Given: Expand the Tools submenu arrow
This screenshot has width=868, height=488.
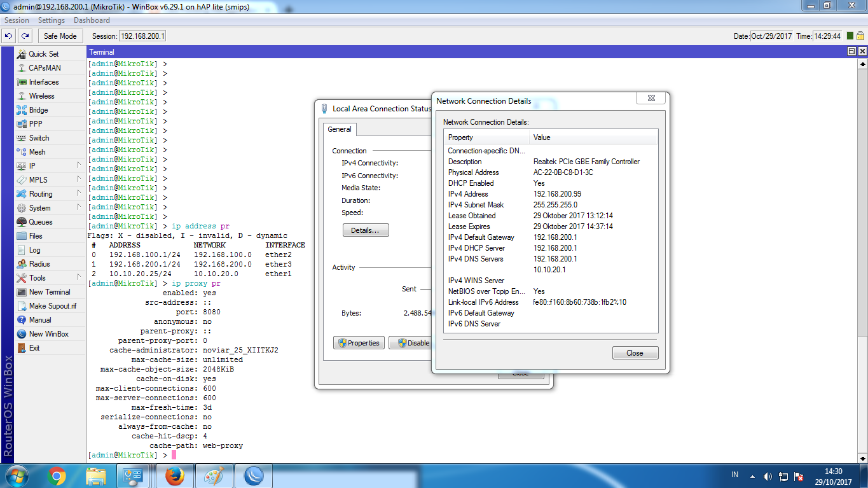Looking at the screenshot, I should [x=79, y=277].
